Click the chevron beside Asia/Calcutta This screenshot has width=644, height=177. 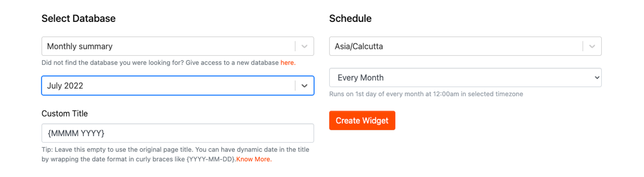pos(592,46)
